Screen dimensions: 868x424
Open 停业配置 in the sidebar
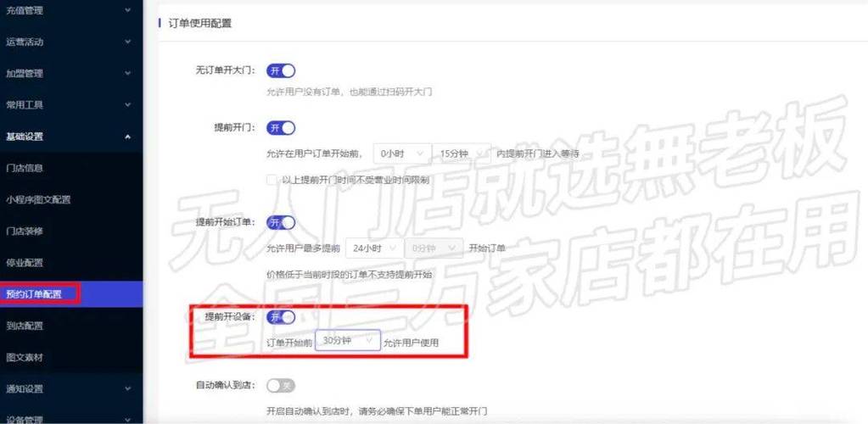pos(71,262)
